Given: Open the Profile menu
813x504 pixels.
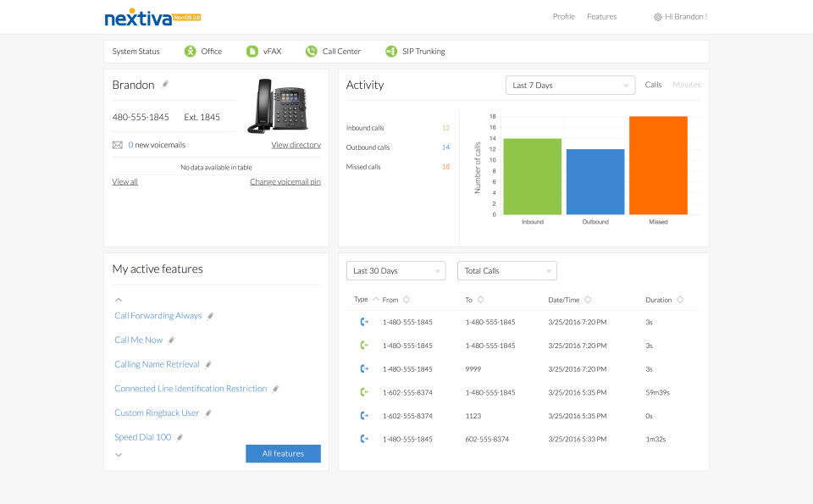Looking at the screenshot, I should tap(564, 17).
